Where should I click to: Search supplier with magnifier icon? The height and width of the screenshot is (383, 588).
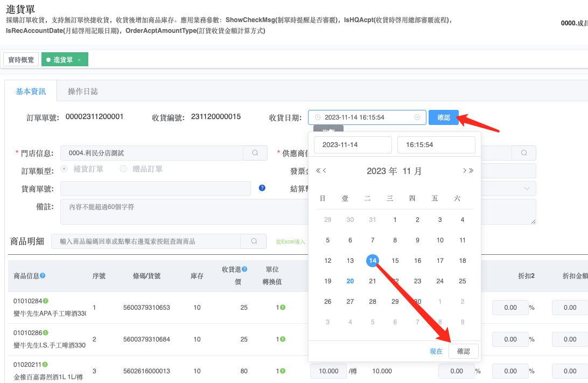(x=524, y=153)
